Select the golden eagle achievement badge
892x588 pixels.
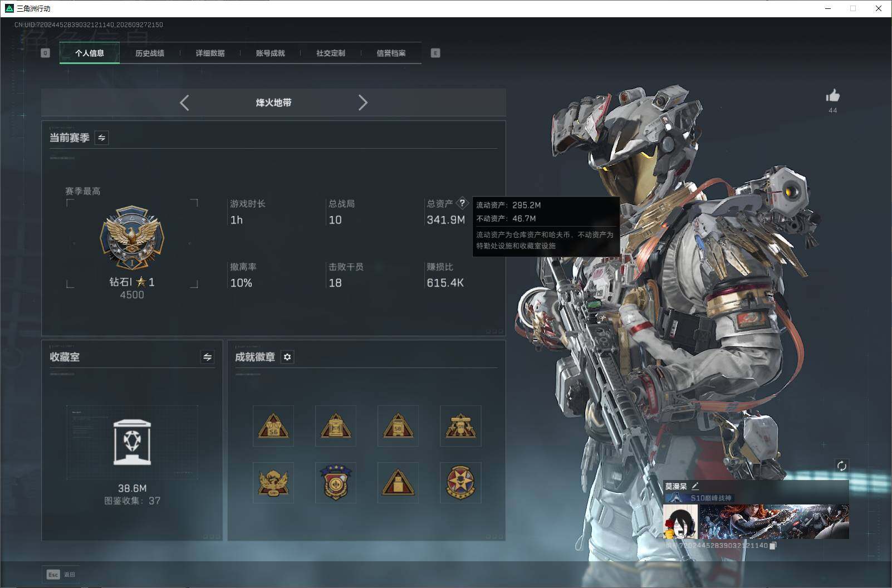click(273, 483)
